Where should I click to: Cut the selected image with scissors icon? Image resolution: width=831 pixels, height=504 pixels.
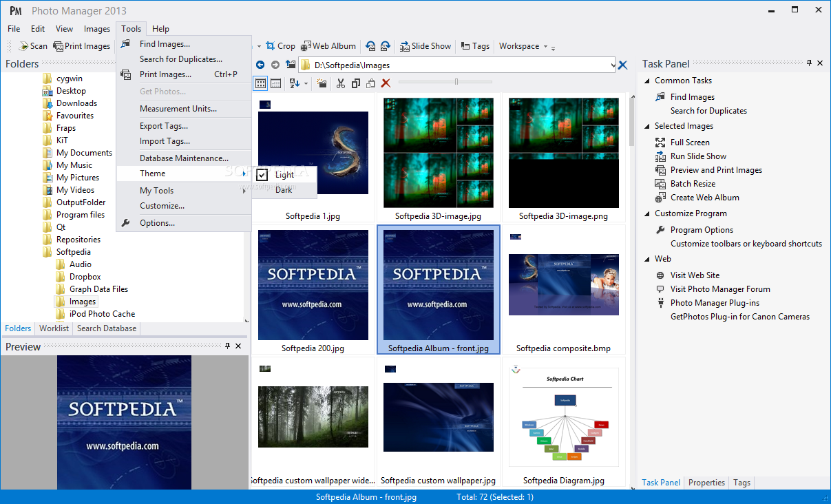(x=341, y=83)
